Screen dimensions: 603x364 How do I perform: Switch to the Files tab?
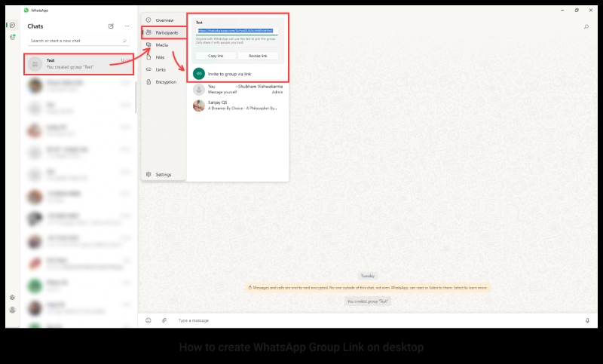(164, 57)
